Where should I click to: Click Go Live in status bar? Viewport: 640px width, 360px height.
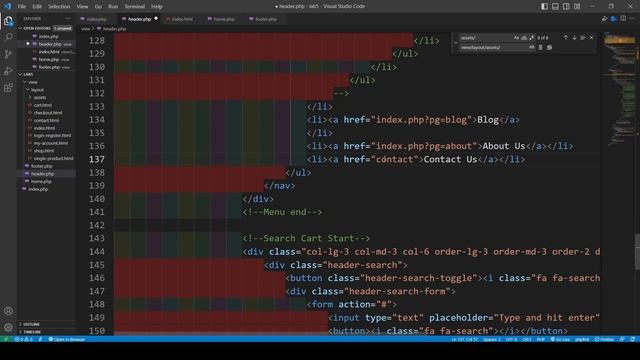(560, 339)
